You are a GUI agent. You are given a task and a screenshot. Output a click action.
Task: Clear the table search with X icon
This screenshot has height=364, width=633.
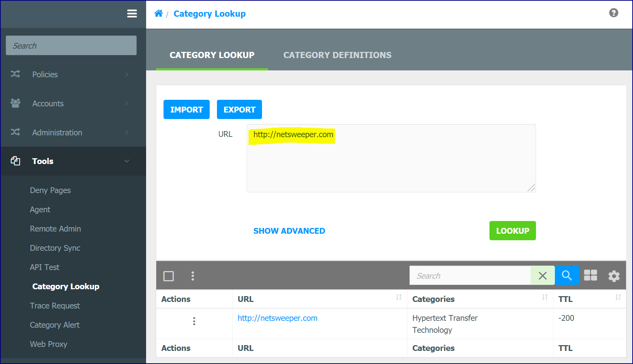543,275
